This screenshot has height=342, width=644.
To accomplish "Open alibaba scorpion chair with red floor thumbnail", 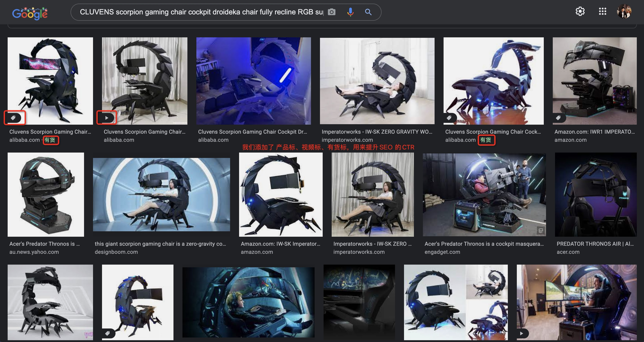I will pyautogui.click(x=493, y=81).
